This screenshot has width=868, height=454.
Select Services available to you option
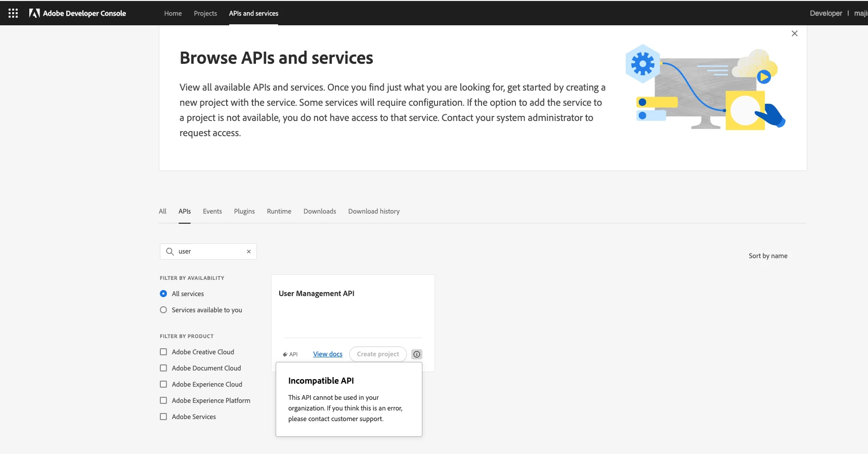point(163,310)
